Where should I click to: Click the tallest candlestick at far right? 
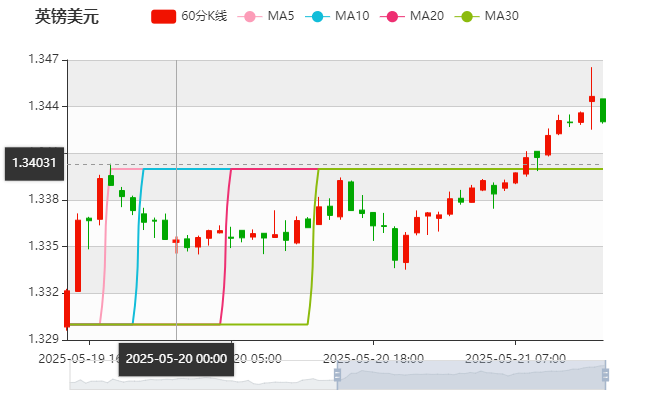coord(592,98)
